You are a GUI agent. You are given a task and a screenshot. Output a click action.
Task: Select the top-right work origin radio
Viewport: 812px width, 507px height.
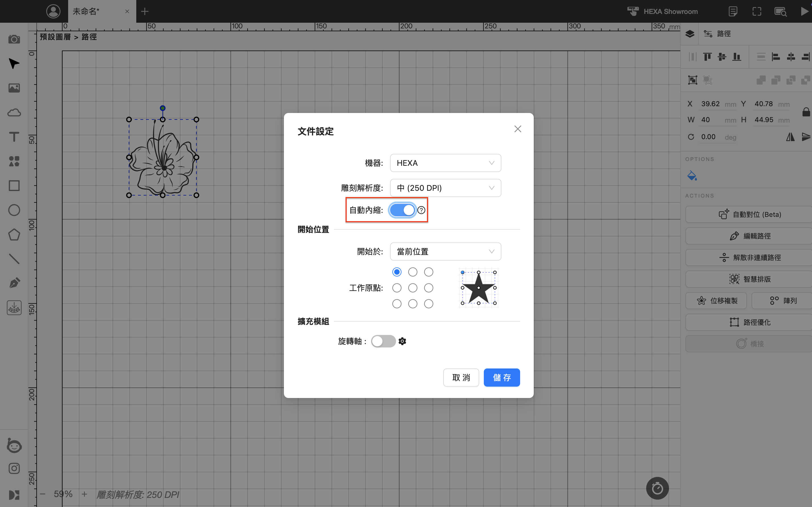[x=428, y=272]
